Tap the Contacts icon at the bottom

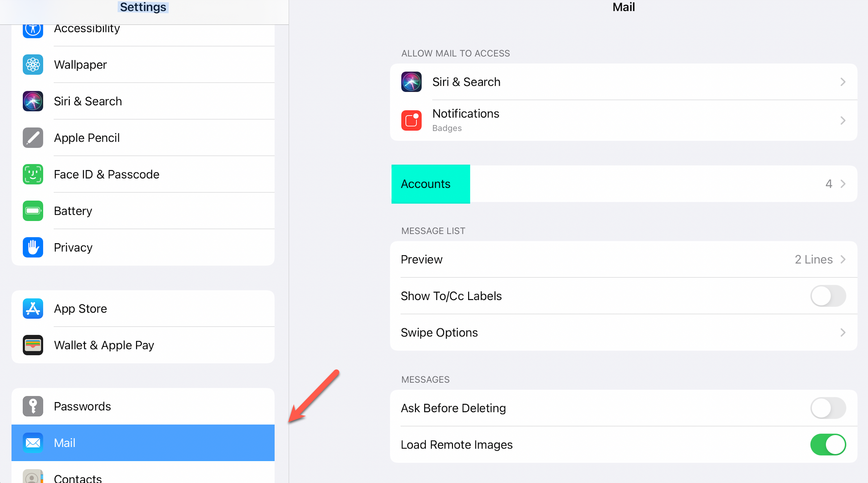pyautogui.click(x=33, y=476)
